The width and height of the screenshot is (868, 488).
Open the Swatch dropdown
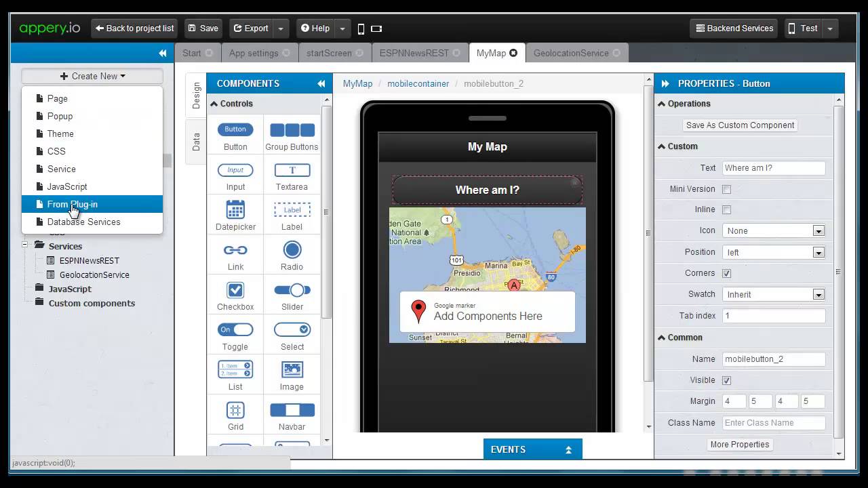(773, 294)
